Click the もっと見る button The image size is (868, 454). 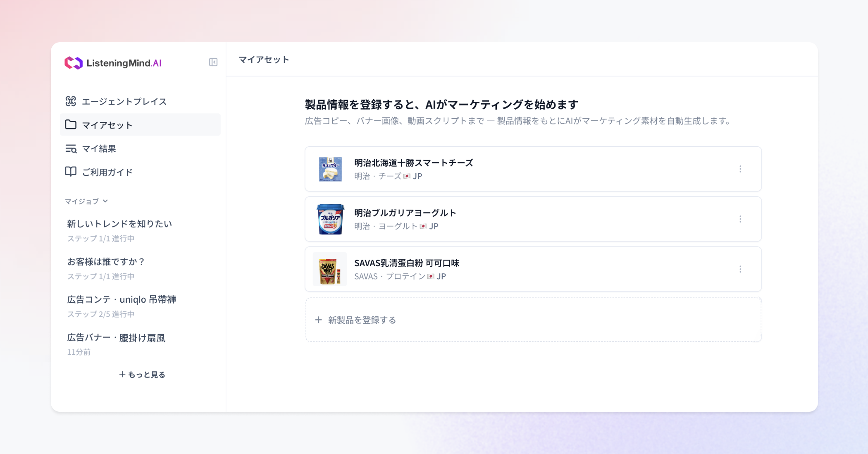coord(142,375)
